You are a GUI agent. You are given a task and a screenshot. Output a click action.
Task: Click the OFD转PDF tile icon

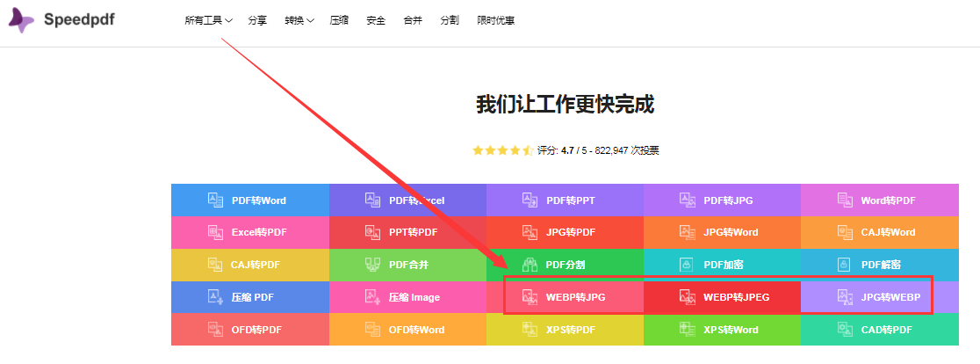click(216, 329)
